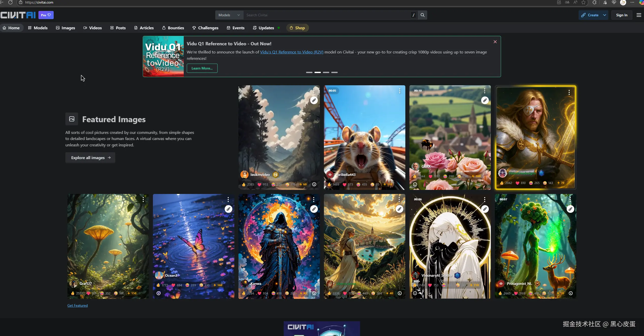Click the Civitai logo
This screenshot has height=336, width=644.
(18, 15)
